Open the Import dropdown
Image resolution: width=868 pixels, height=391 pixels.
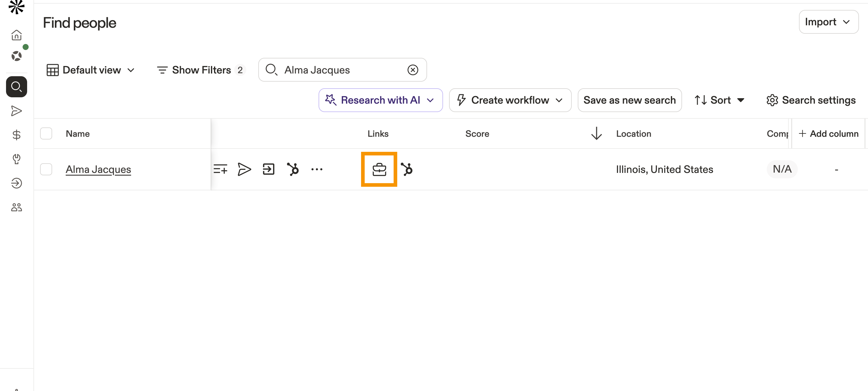pos(828,22)
